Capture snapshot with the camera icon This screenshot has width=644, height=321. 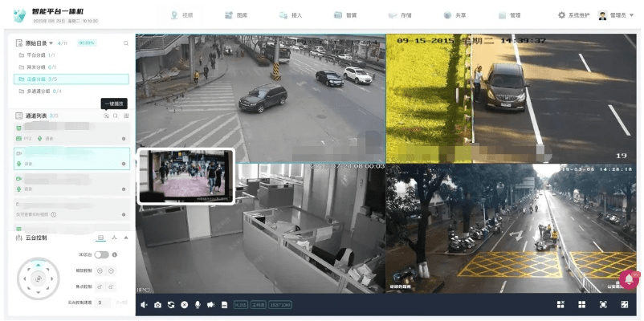pyautogui.click(x=157, y=305)
